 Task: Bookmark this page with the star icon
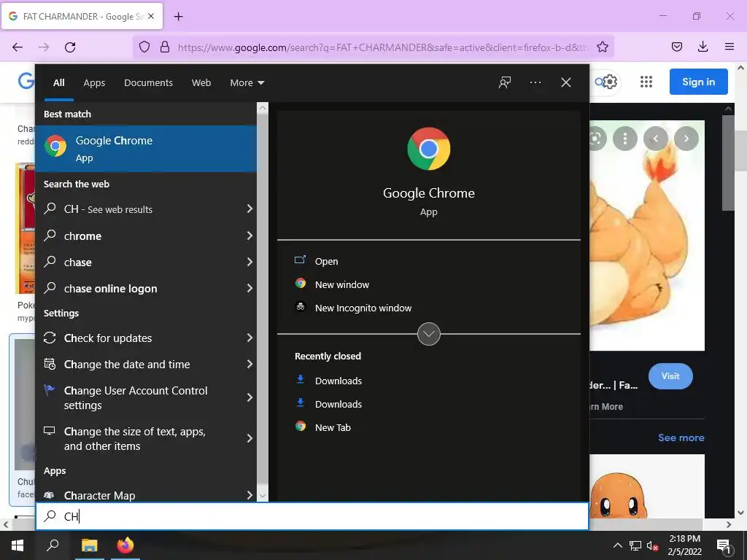603,47
